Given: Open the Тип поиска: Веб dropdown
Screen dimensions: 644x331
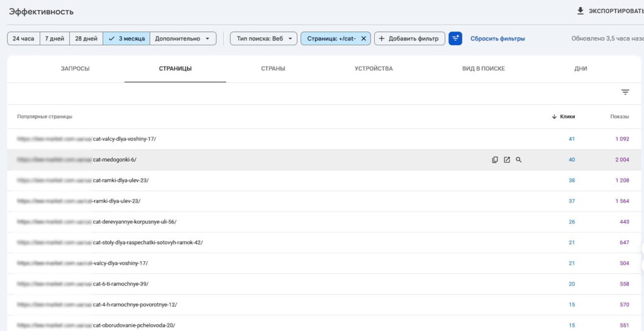Looking at the screenshot, I should 264,38.
